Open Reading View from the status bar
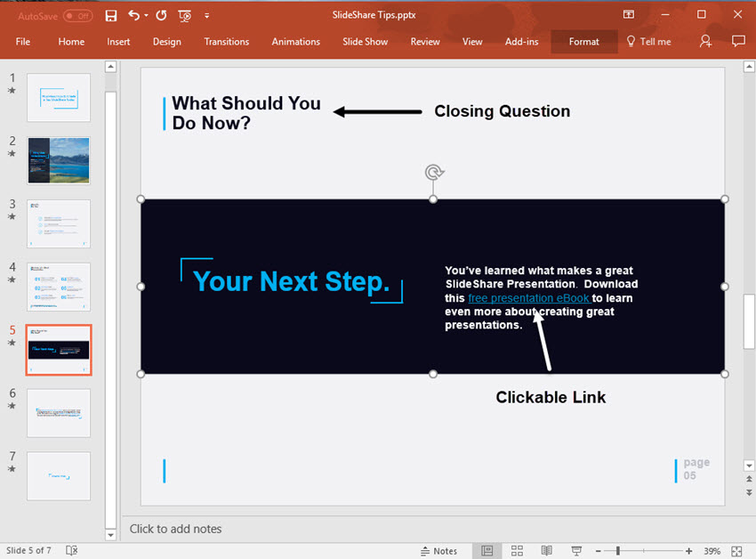The width and height of the screenshot is (756, 559). click(x=546, y=551)
